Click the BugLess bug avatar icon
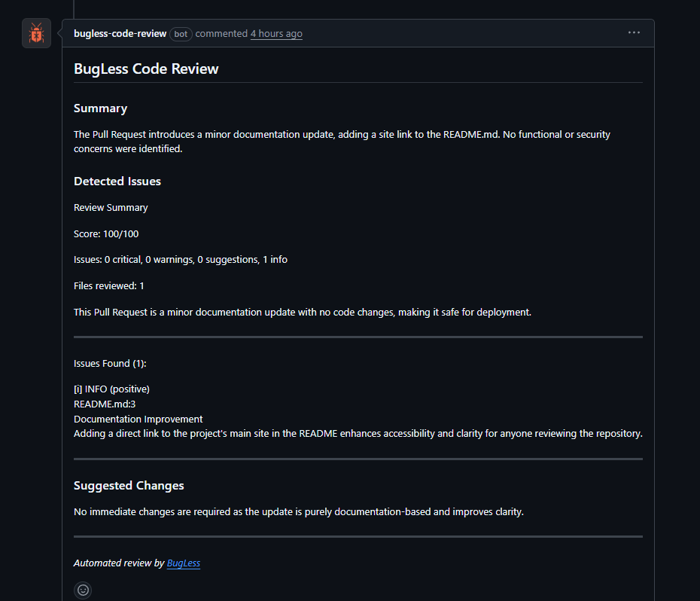The width and height of the screenshot is (700, 601). [x=36, y=33]
